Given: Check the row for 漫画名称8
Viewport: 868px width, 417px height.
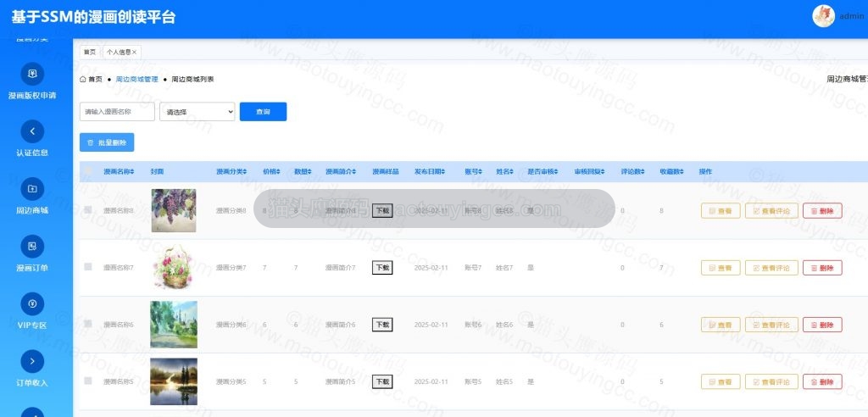Looking at the screenshot, I should tap(87, 210).
